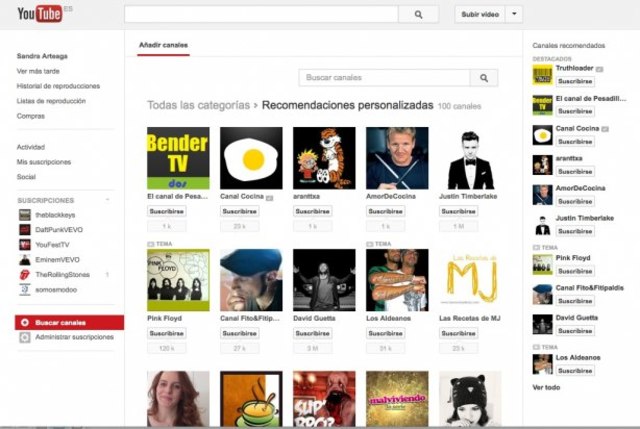Open David Guetta thumbnail in grid
640x429 pixels.
(x=324, y=280)
